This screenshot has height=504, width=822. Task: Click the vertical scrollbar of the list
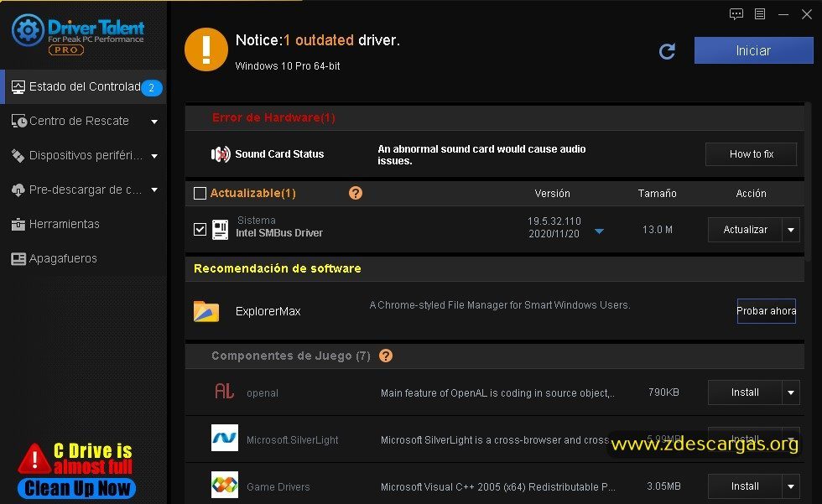[x=809, y=181]
